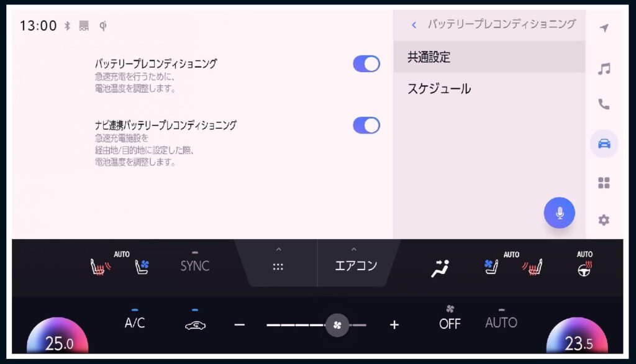Select the airflow direction mode icon

pos(440,268)
